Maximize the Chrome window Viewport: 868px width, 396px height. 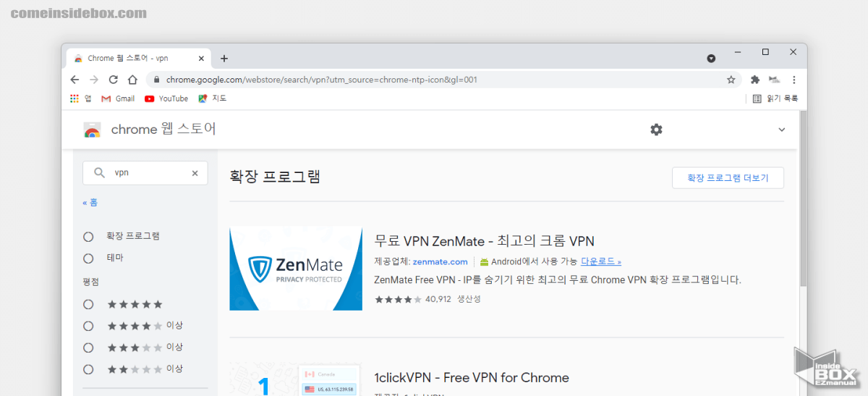[765, 52]
